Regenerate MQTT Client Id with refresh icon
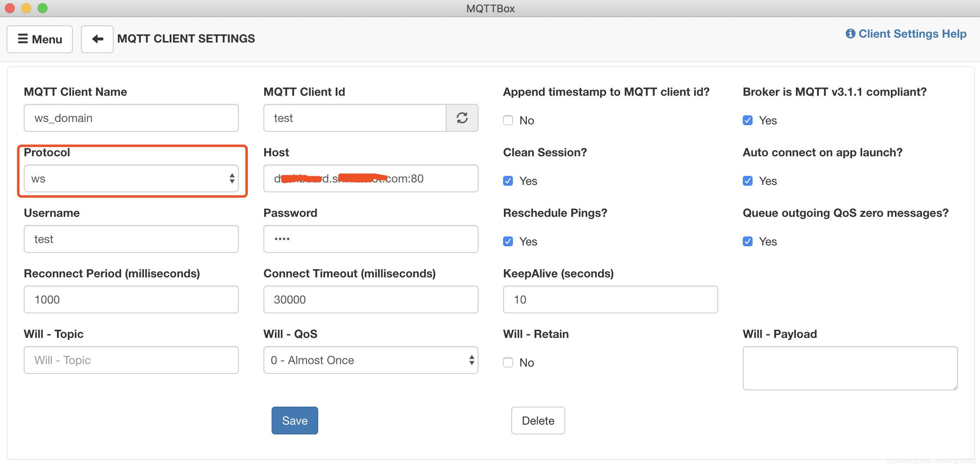Screen dimensions: 980x468 pos(462,118)
